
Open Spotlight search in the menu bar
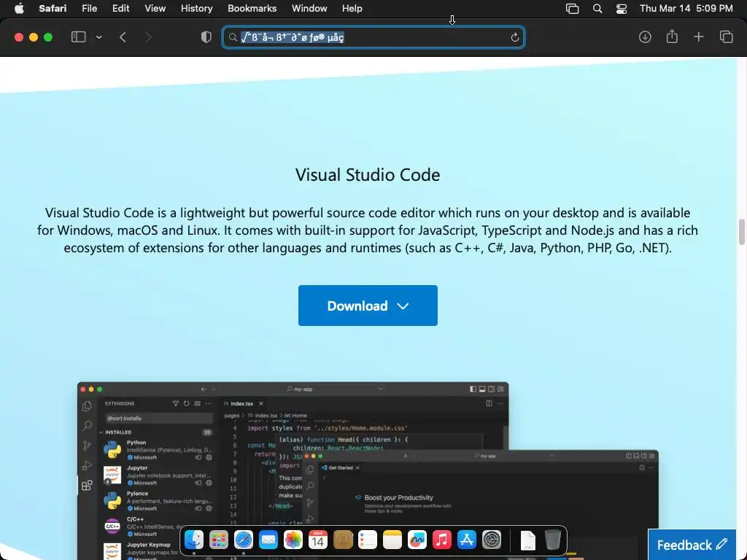pyautogui.click(x=597, y=9)
